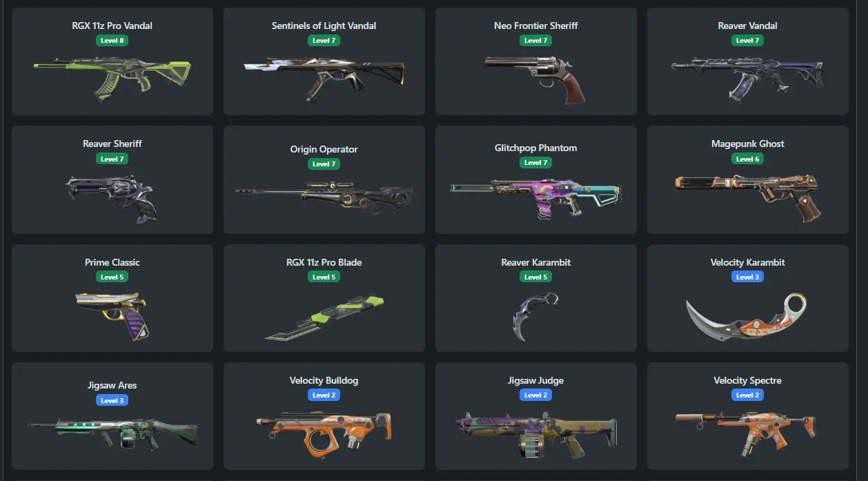Select Level 3 badge under Velocity Karambit
Viewport: 868px width, 481px height.
pos(747,277)
